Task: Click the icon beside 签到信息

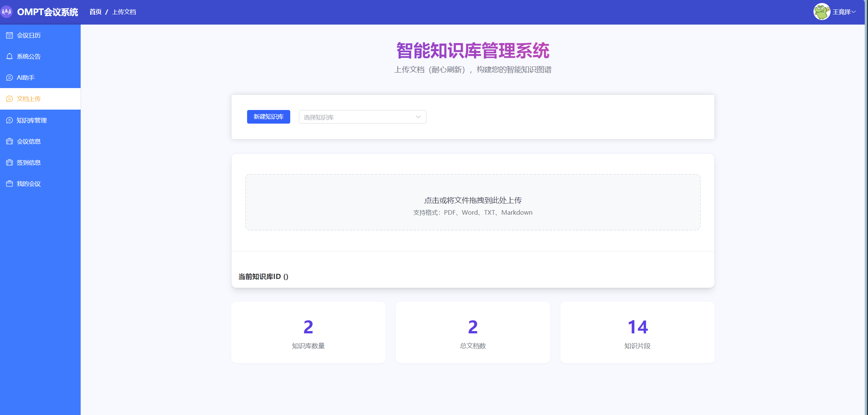Action: pyautogui.click(x=9, y=163)
